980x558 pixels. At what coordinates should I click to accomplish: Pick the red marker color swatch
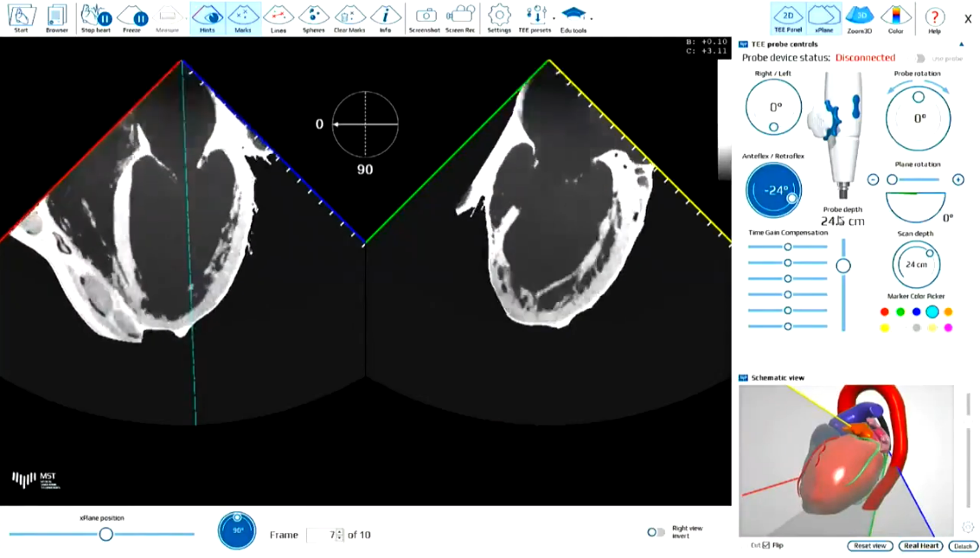point(884,311)
